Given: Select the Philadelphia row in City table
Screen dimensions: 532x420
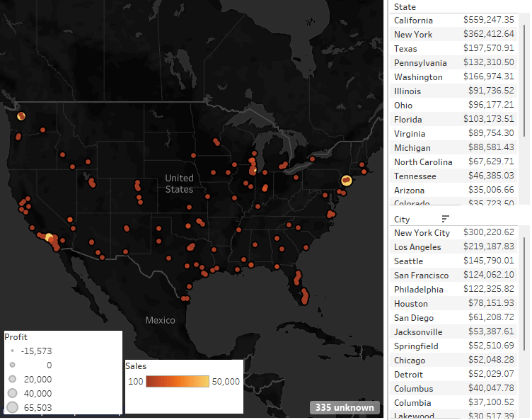Looking at the screenshot, I should [x=419, y=290].
